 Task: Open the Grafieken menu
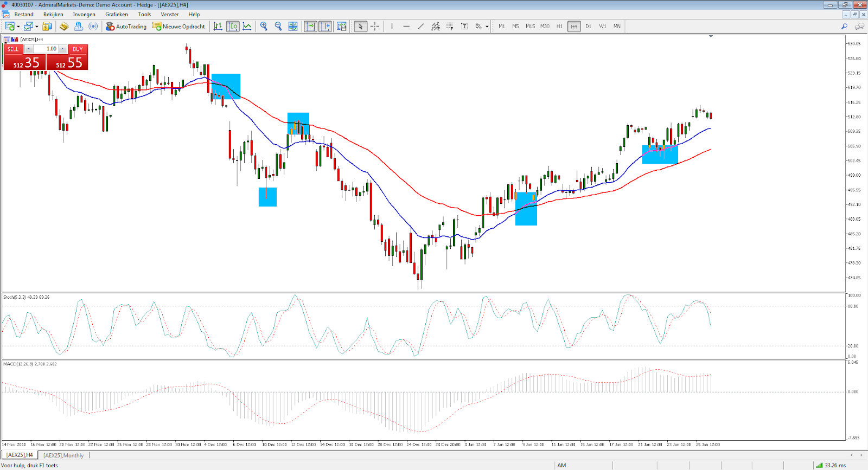(117, 15)
